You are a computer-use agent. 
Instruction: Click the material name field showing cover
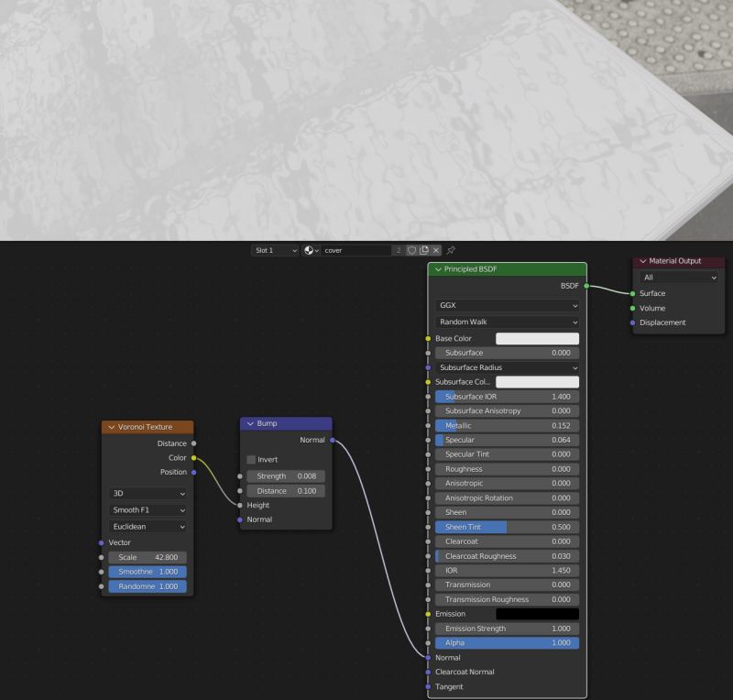(x=357, y=249)
